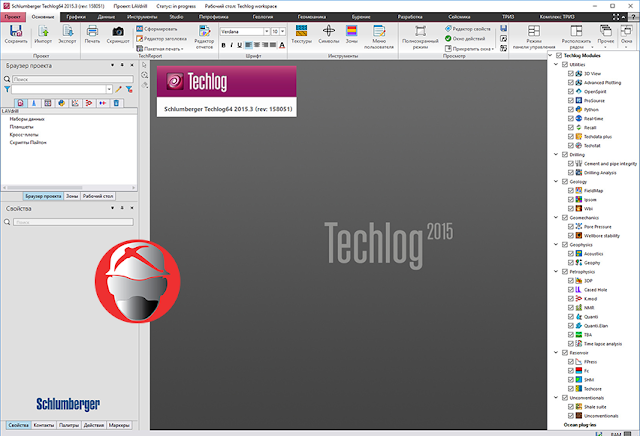Click Прикрепить окна button
640x436 pixels.
coord(469,49)
